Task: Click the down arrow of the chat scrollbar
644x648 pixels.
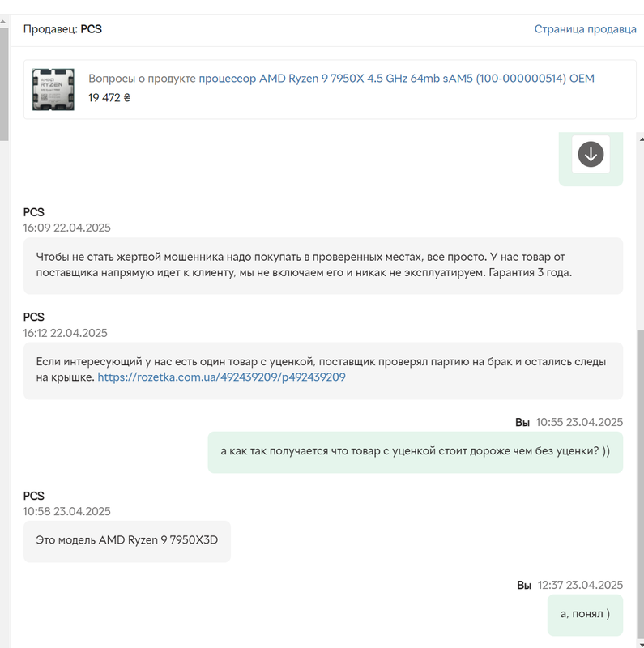Action: pyautogui.click(x=641, y=644)
